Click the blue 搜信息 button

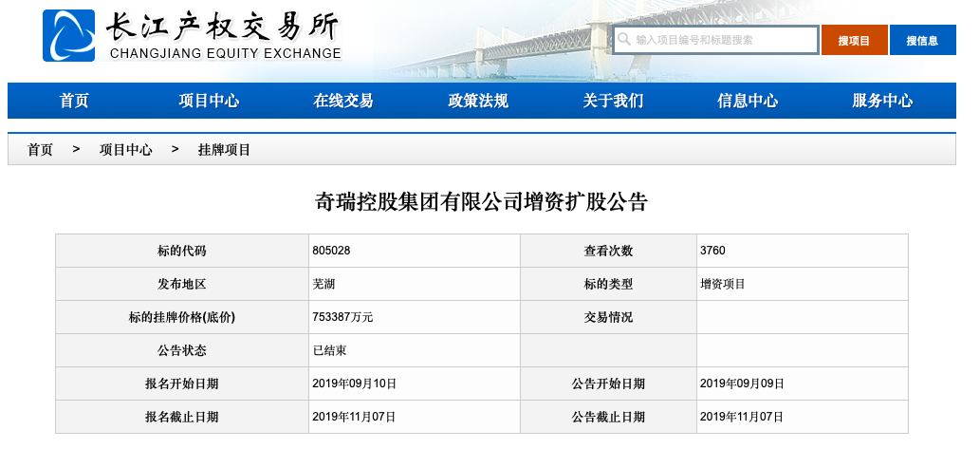(x=922, y=40)
